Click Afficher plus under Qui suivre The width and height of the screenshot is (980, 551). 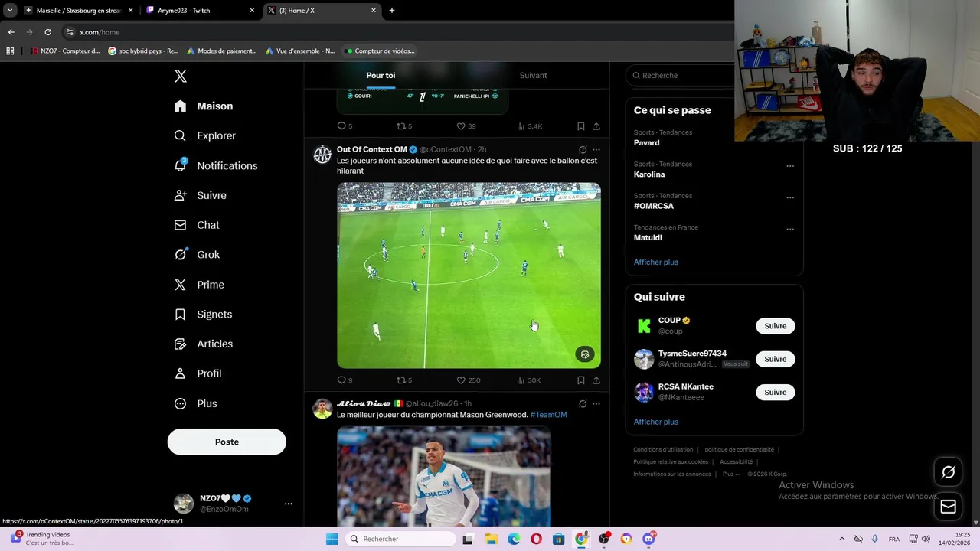pos(656,422)
